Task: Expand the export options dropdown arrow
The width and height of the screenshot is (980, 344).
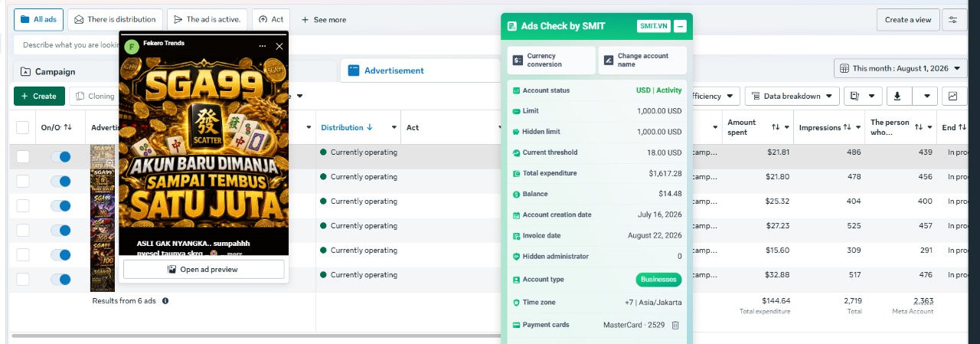Action: 926,96
